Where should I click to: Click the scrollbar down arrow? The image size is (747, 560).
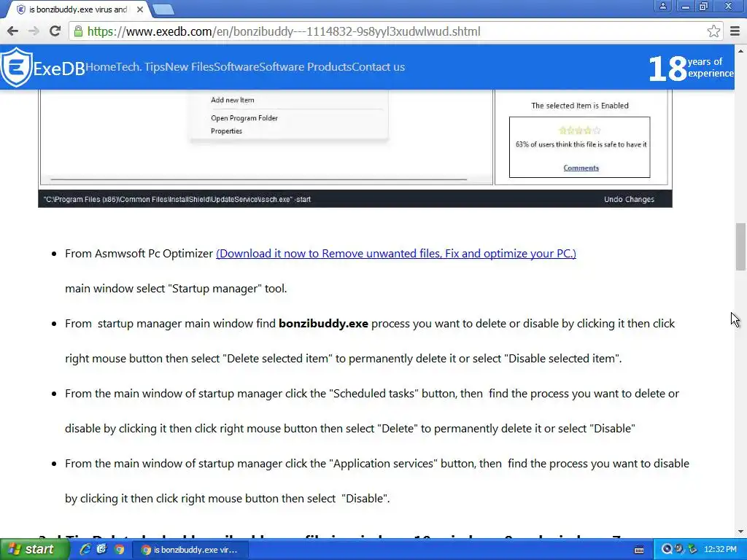click(741, 532)
